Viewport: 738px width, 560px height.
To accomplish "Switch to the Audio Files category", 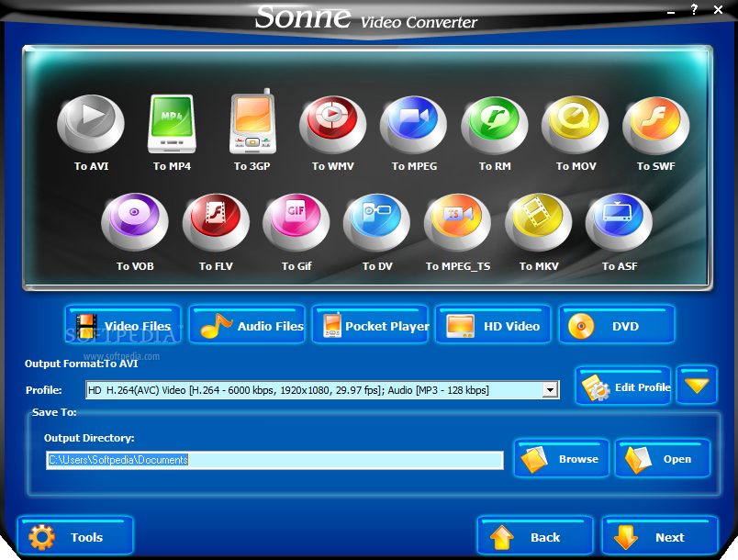I will click(x=248, y=325).
